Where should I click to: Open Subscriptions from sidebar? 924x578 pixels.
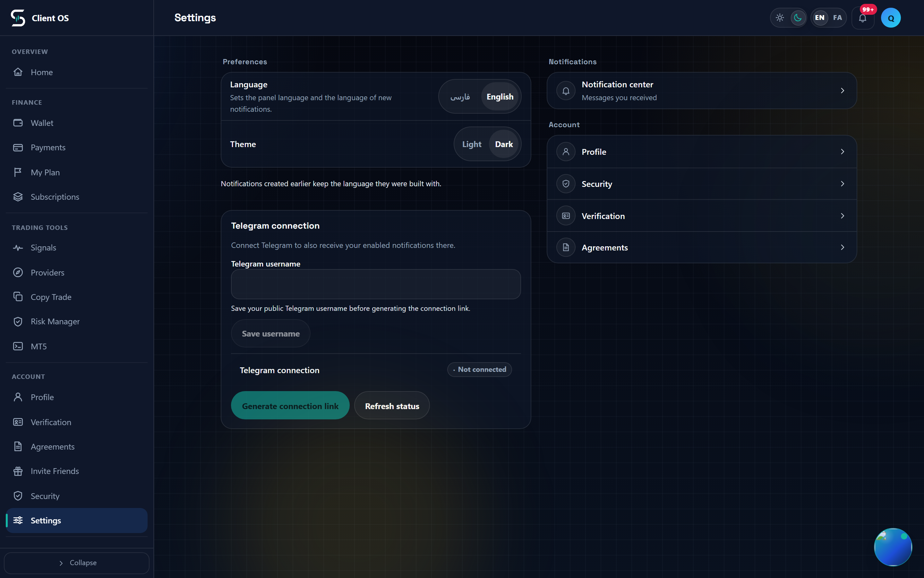point(76,197)
